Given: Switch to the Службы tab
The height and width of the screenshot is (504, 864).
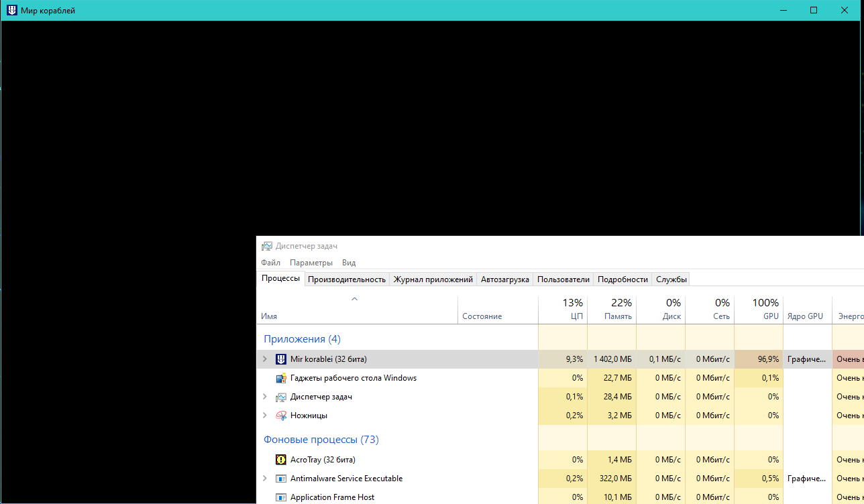Looking at the screenshot, I should pyautogui.click(x=671, y=279).
